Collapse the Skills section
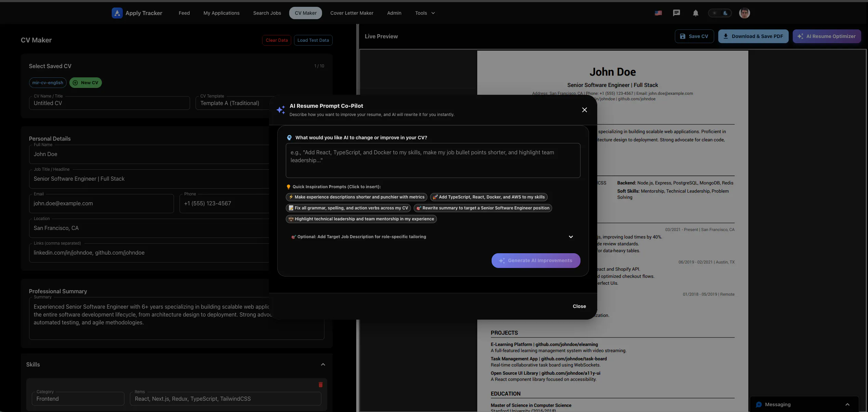 click(323, 364)
